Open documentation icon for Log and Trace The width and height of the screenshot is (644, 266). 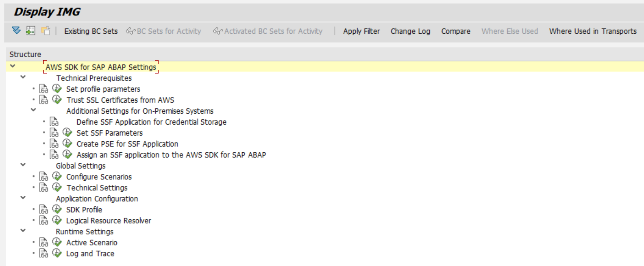(x=44, y=253)
